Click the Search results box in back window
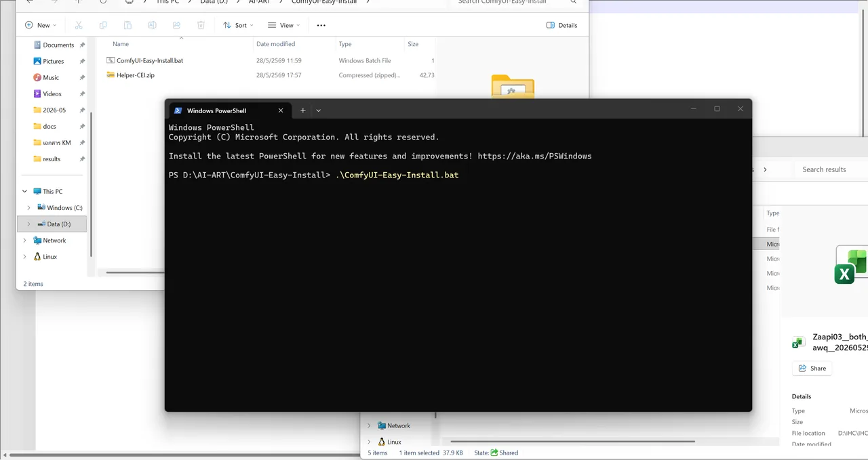Screen dimensions: 868x460 click(832, 169)
